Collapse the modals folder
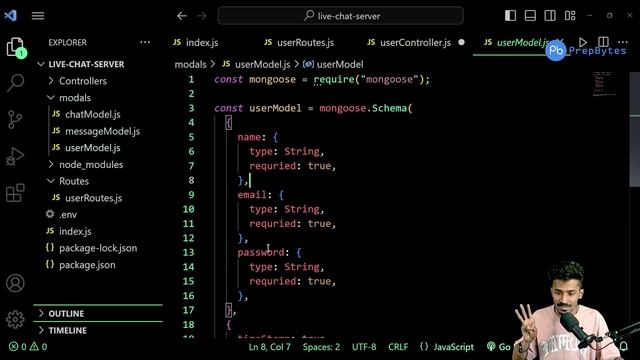 click(x=75, y=98)
